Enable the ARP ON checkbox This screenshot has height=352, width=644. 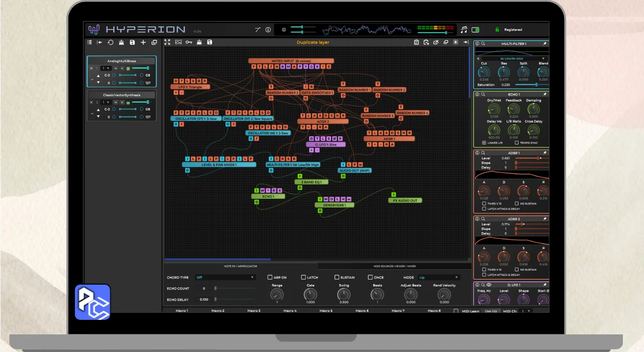click(x=270, y=277)
